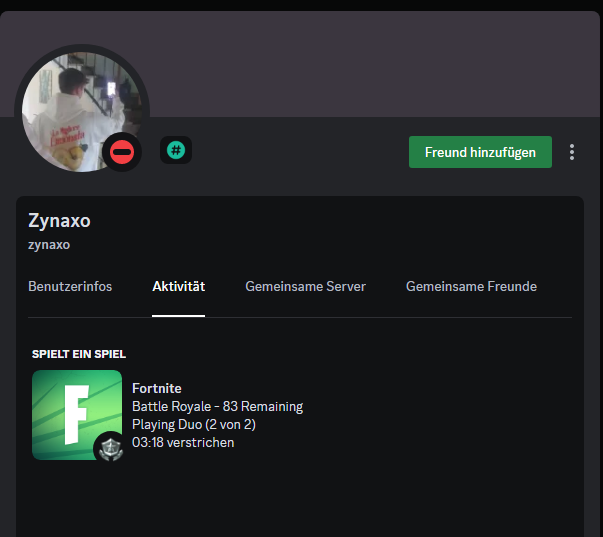Screen dimensions: 603x537
Task: Click the username zynaxo below display name
Action: [x=49, y=245]
